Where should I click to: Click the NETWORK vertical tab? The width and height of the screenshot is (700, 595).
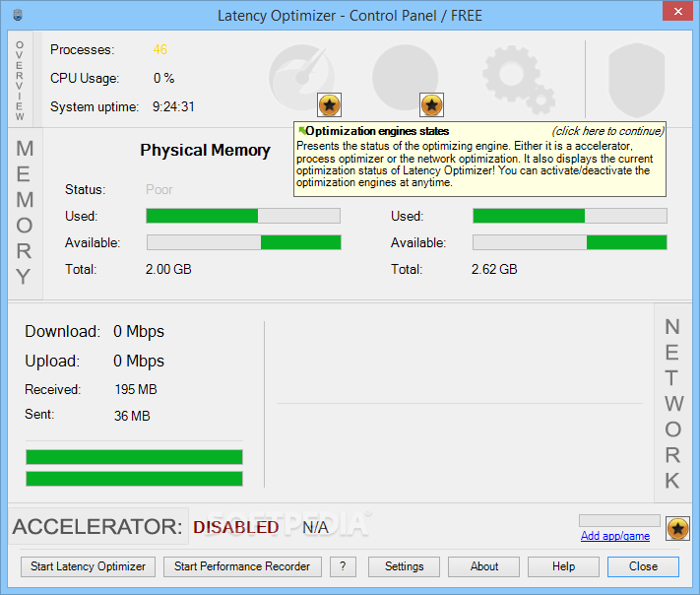[x=672, y=404]
